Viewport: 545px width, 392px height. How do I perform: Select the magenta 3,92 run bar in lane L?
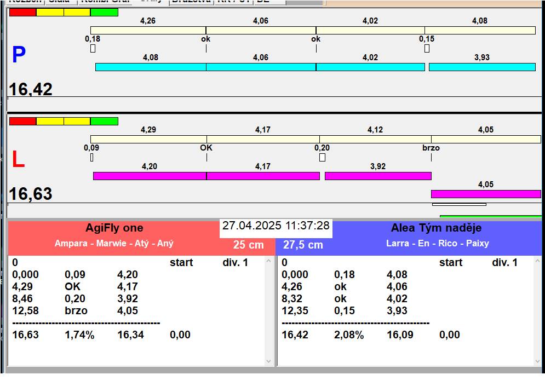pyautogui.click(x=377, y=176)
